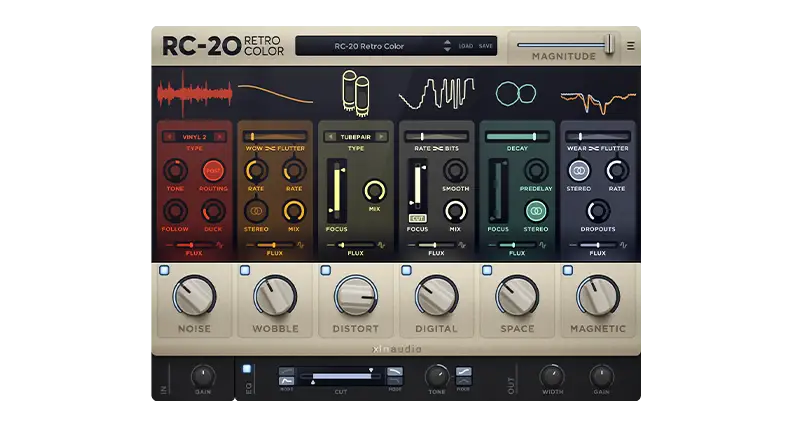
Task: Click the large Space knob
Action: 517,297
